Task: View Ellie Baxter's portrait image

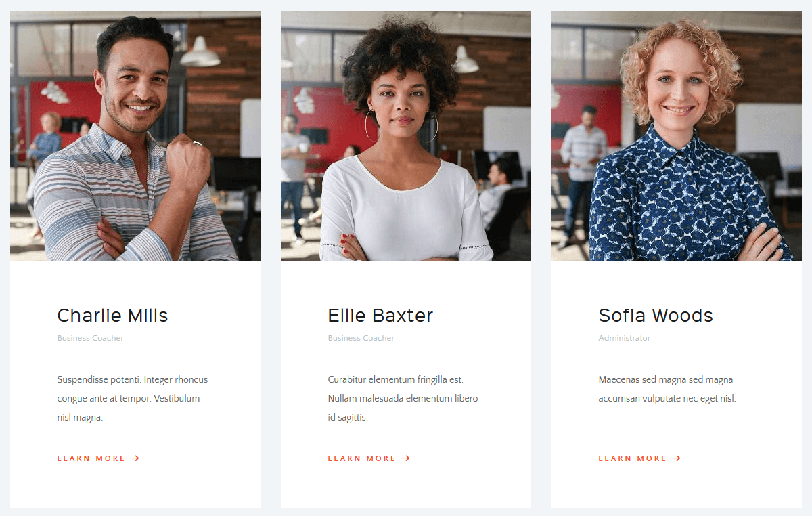Action: tap(406, 136)
